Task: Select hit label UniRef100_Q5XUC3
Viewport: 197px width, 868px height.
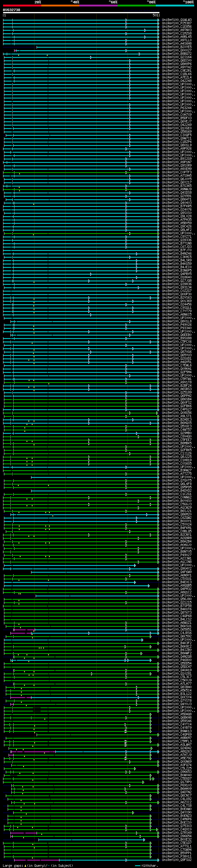Action: pos(177,426)
